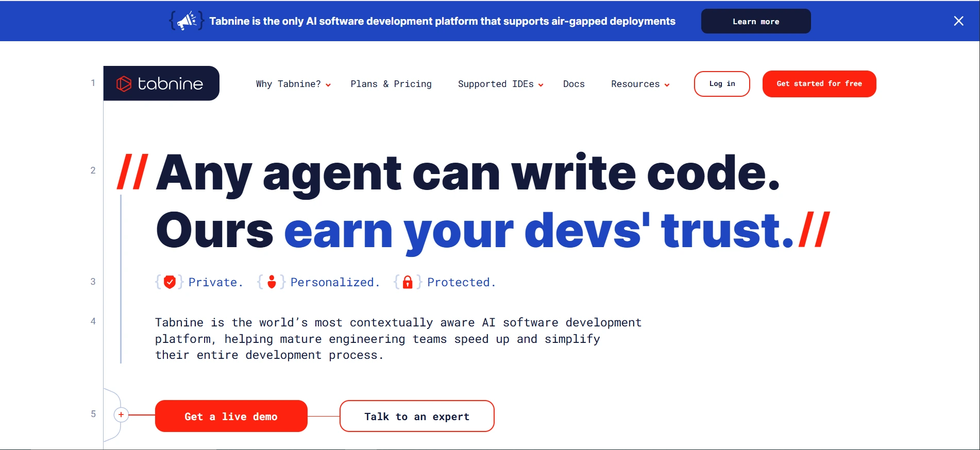Click the megaphone announcement icon
980x450 pixels.
click(187, 21)
